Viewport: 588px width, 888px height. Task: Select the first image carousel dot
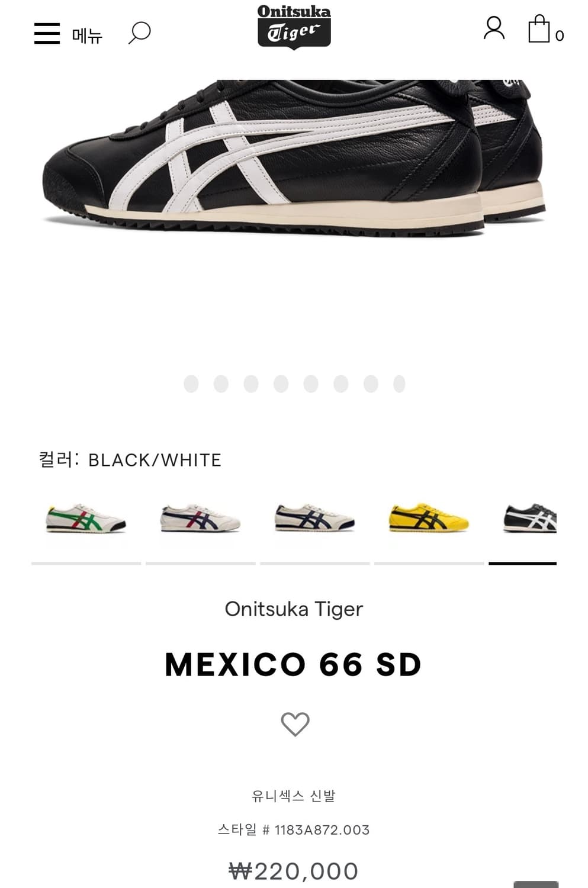pyautogui.click(x=191, y=384)
